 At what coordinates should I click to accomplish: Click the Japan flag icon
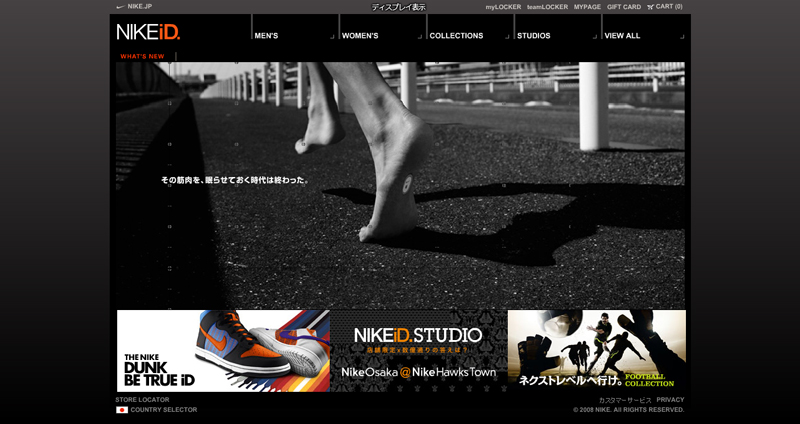tap(122, 410)
